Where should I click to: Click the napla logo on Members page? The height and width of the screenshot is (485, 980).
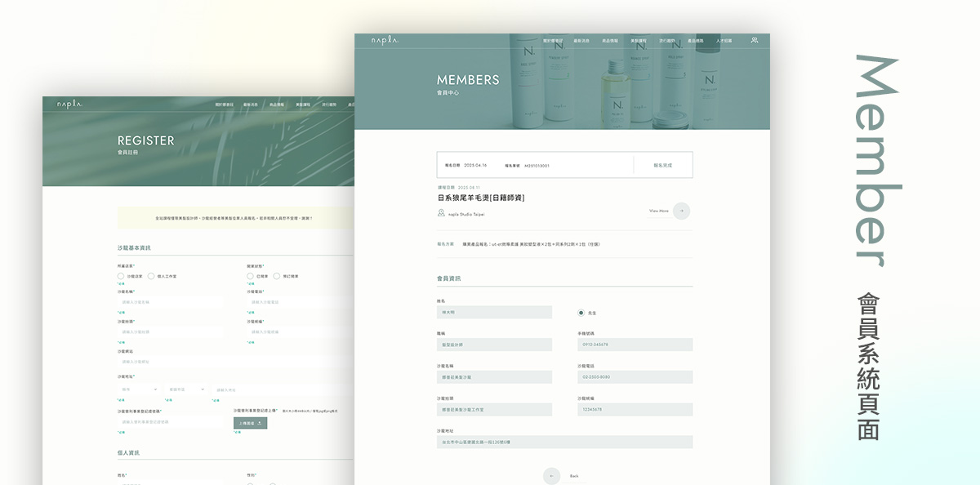(x=385, y=40)
